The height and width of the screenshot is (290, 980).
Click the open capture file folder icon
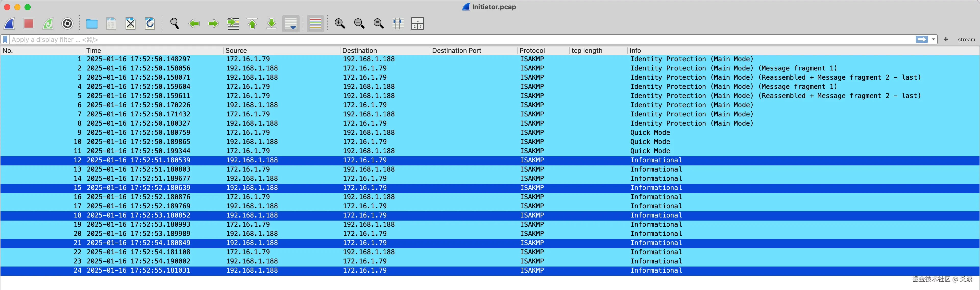point(92,23)
